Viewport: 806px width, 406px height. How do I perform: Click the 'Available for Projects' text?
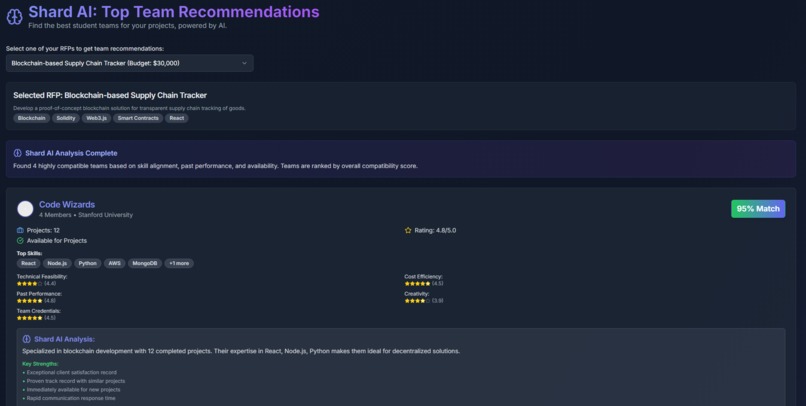[57, 241]
